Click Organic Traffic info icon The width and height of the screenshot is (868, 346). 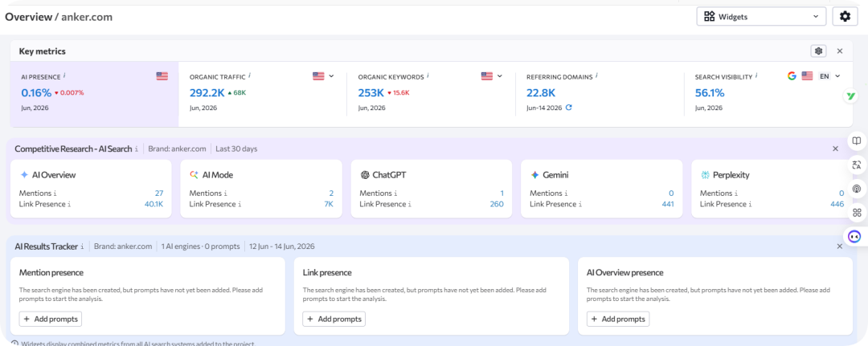coord(250,76)
